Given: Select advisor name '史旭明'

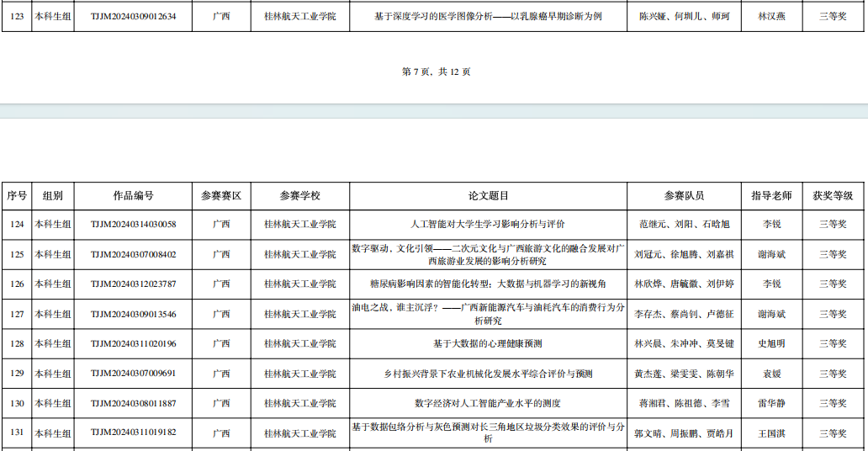Looking at the screenshot, I should (770, 343).
